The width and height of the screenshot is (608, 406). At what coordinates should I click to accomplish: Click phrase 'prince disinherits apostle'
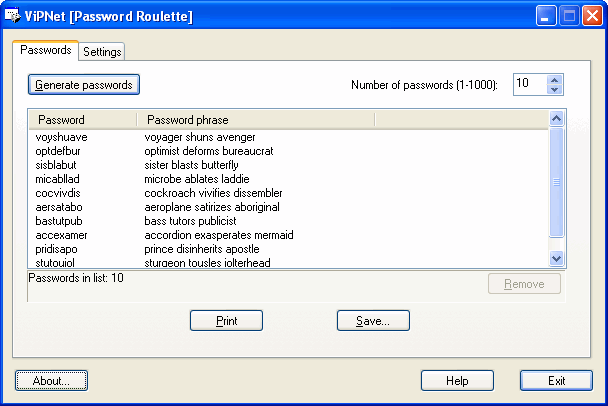click(202, 249)
